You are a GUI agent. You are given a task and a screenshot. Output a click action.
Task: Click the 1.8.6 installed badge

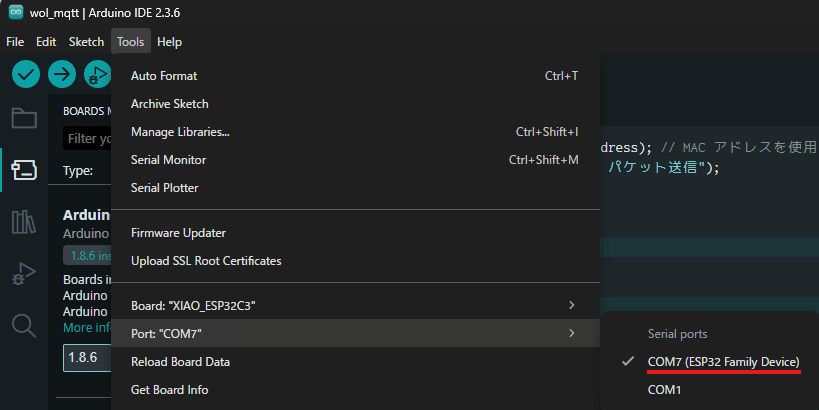[x=87, y=255]
